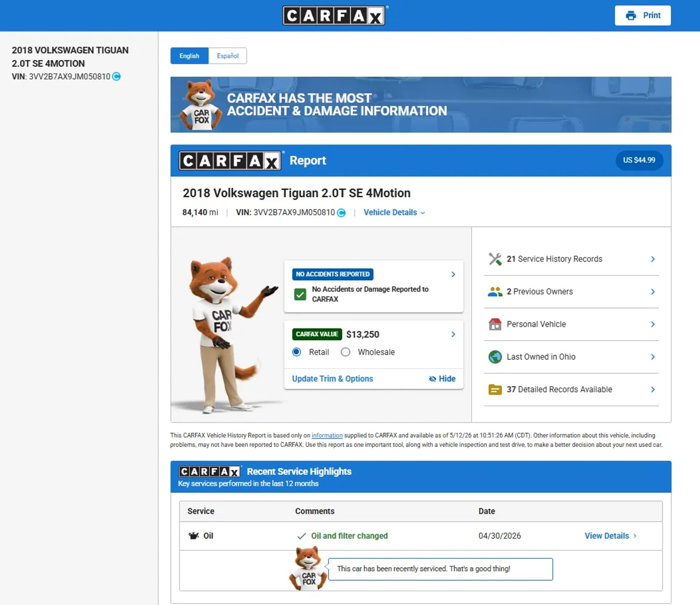
Task: Click the CARFAX logo in Recent Service Highlights
Action: (209, 472)
